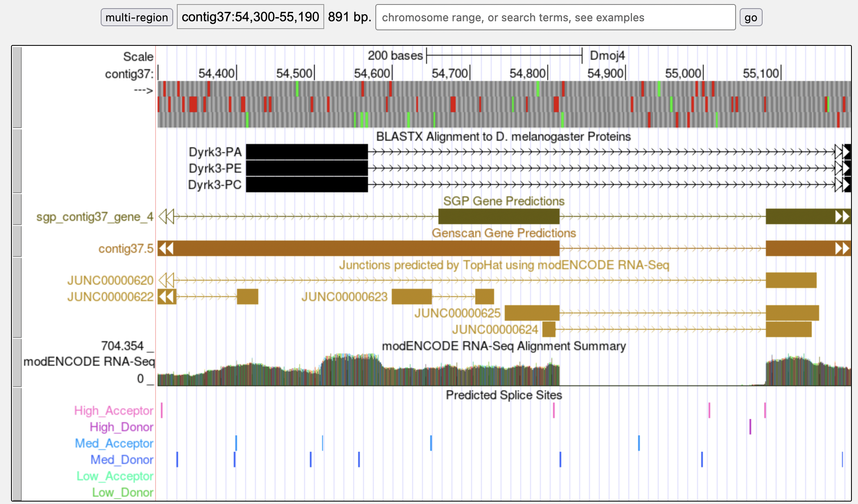Viewport: 858px width, 504px height.
Task: Open the Genscan Gene Predictions track title
Action: coord(504,233)
